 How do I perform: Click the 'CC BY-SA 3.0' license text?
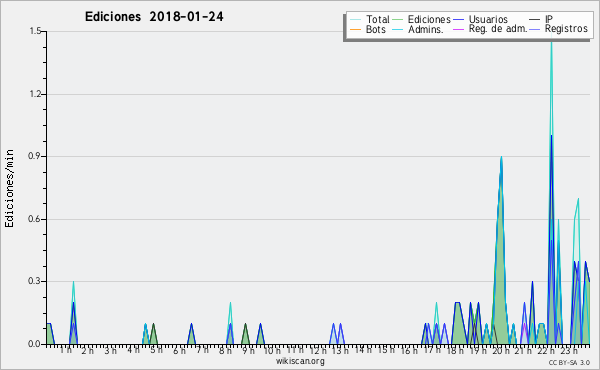coord(569,363)
